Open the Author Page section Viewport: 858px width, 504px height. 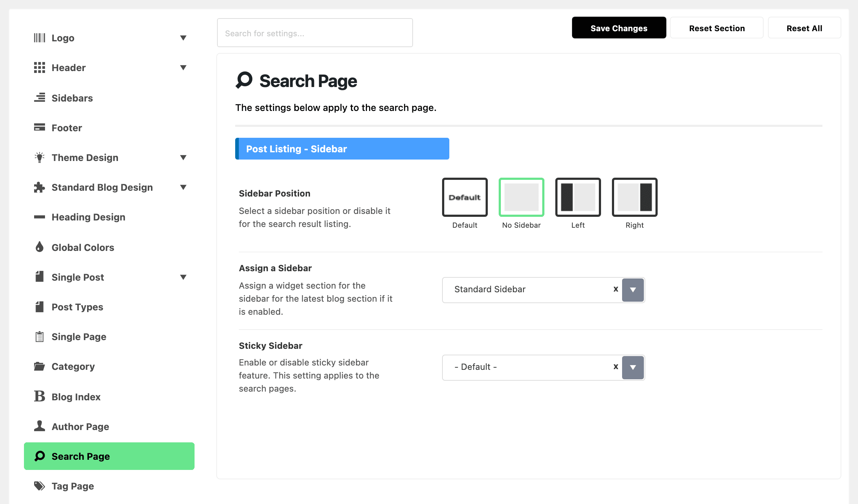tap(109, 426)
